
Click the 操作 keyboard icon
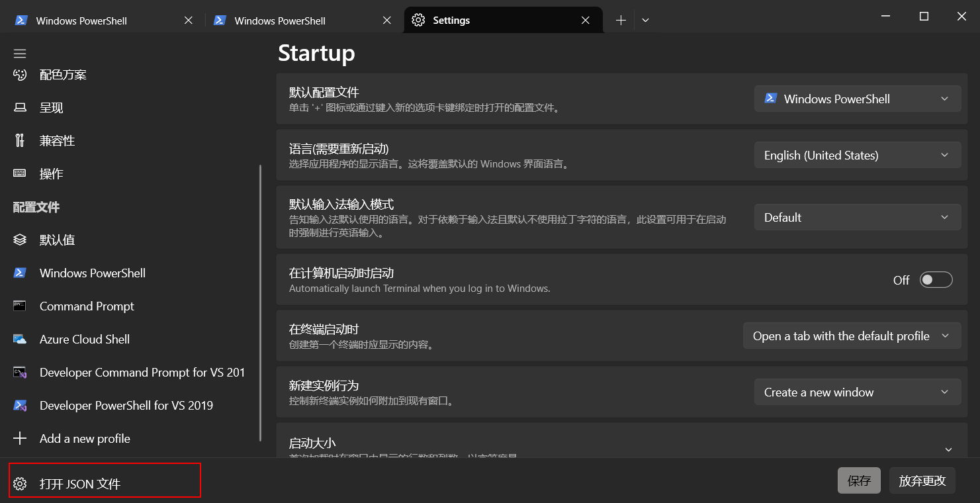[20, 173]
